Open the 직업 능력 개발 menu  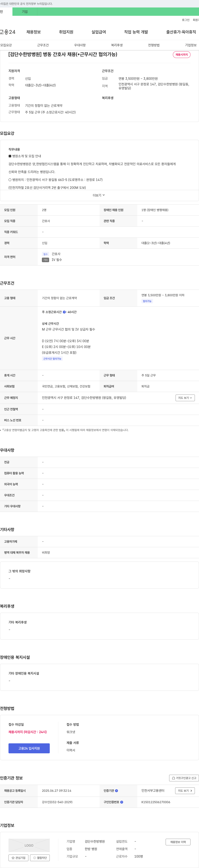(x=136, y=32)
